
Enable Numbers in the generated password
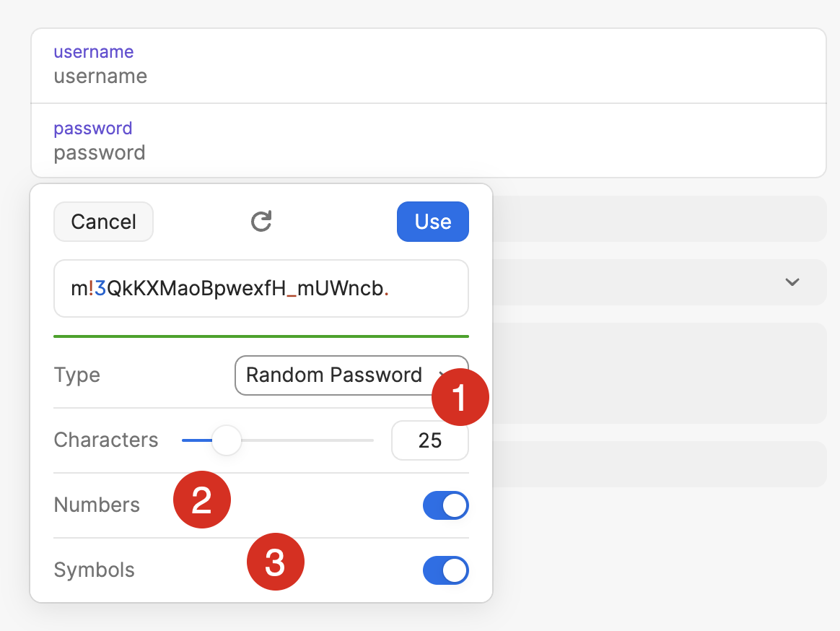[x=445, y=505]
